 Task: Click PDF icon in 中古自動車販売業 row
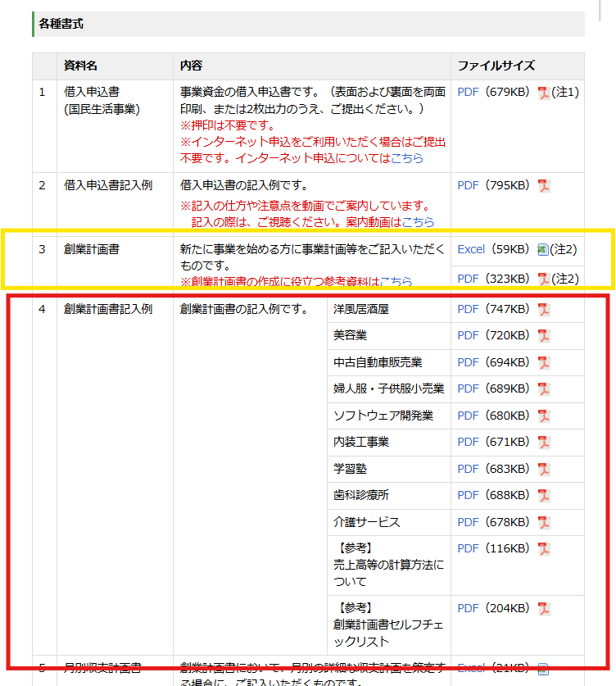point(543,363)
